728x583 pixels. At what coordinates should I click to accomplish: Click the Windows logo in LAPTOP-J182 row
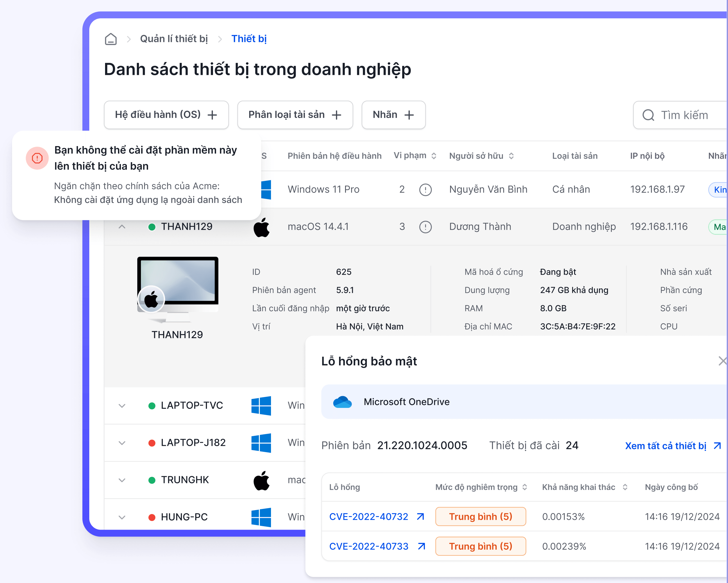[x=261, y=443]
